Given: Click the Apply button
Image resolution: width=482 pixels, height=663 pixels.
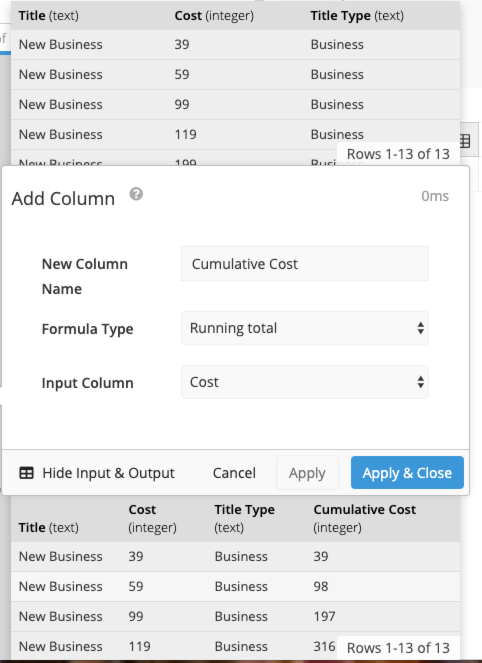Looking at the screenshot, I should tap(307, 473).
